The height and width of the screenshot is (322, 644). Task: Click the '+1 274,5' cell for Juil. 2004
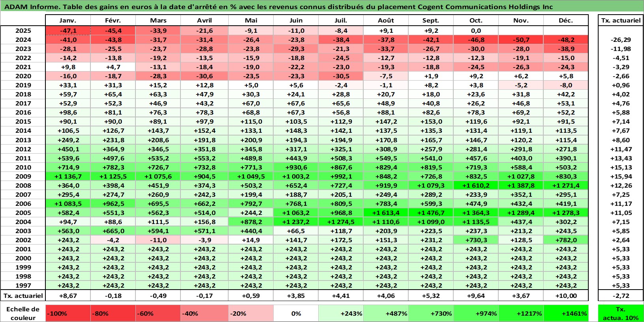pos(341,222)
